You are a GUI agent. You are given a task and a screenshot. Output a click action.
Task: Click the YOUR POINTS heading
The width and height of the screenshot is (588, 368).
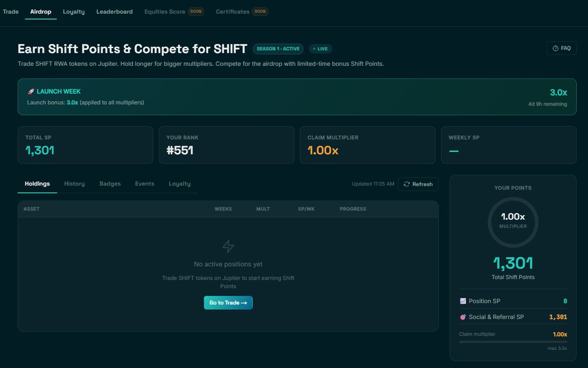click(x=513, y=188)
